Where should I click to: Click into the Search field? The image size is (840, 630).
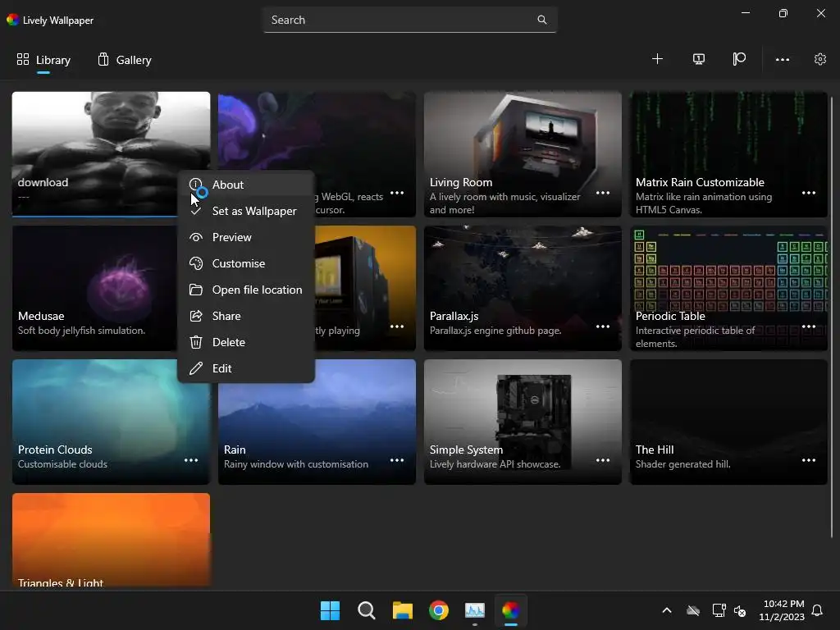[x=410, y=20]
